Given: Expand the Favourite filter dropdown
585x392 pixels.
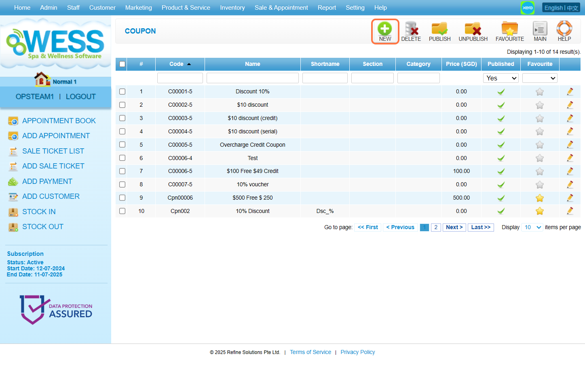Looking at the screenshot, I should click(540, 78).
